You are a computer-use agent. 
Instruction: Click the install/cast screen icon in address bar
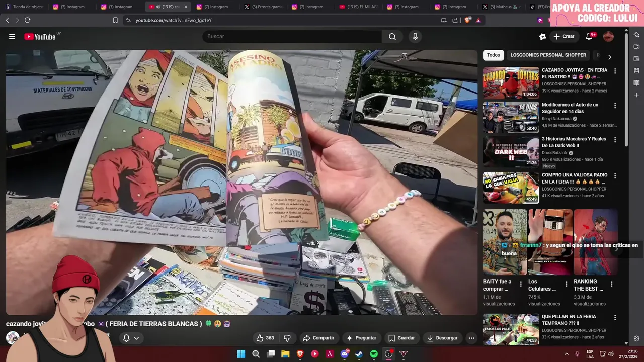(x=444, y=20)
